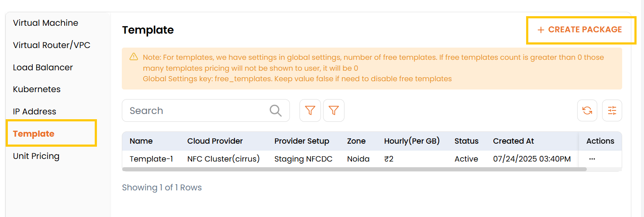Refresh the template table

[587, 110]
